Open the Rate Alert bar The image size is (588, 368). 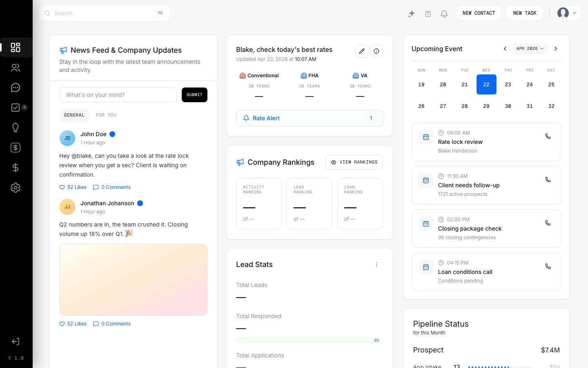point(310,118)
